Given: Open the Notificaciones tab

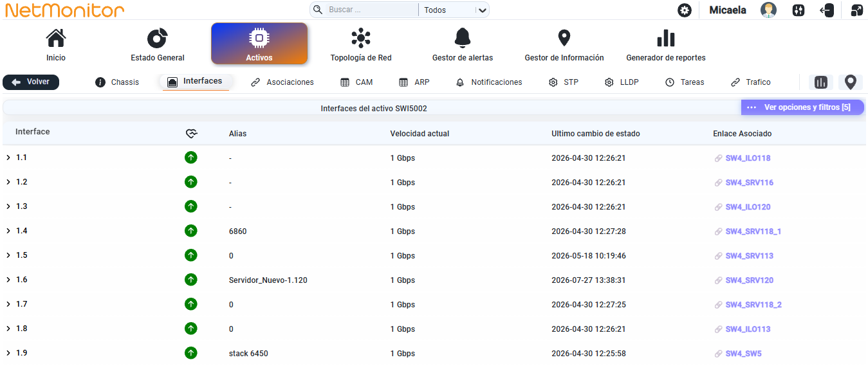Looking at the screenshot, I should (x=489, y=82).
